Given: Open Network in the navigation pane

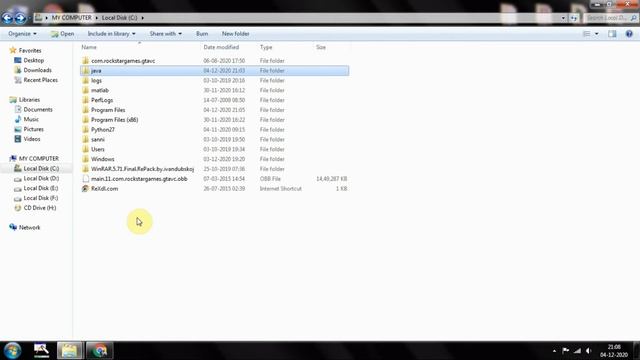Looking at the screenshot, I should (x=29, y=227).
